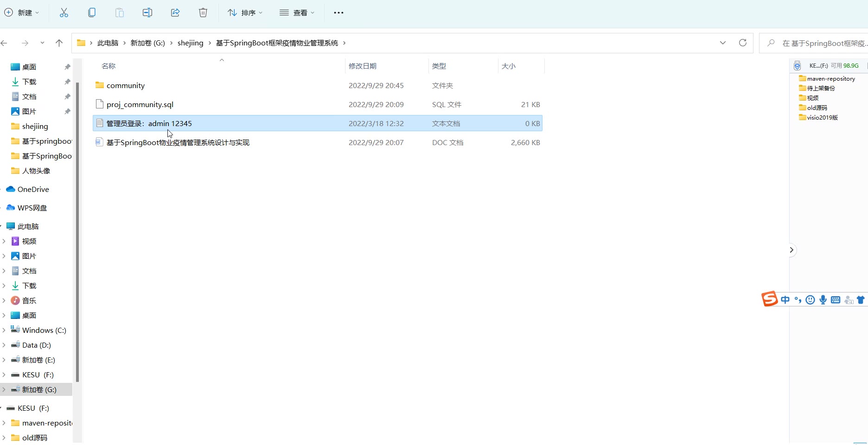This screenshot has width=868, height=445.
Task: Sort by the 修改日期 column header
Action: coord(363,66)
